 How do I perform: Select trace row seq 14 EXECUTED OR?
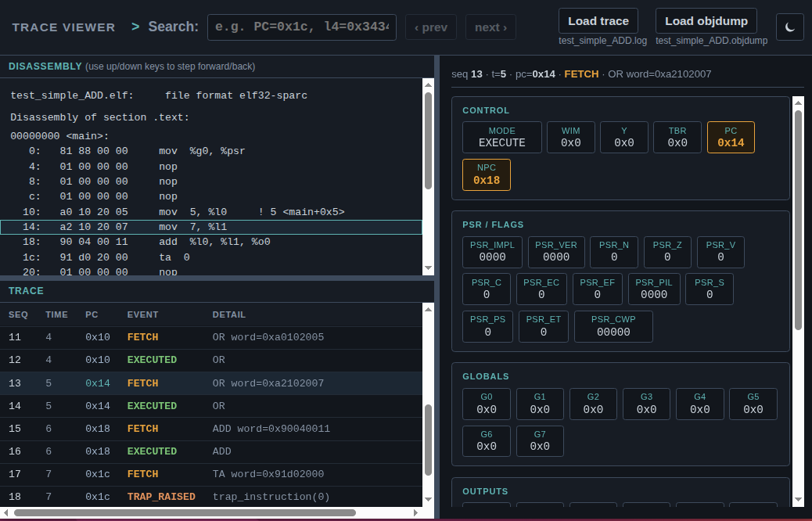tap(211, 406)
